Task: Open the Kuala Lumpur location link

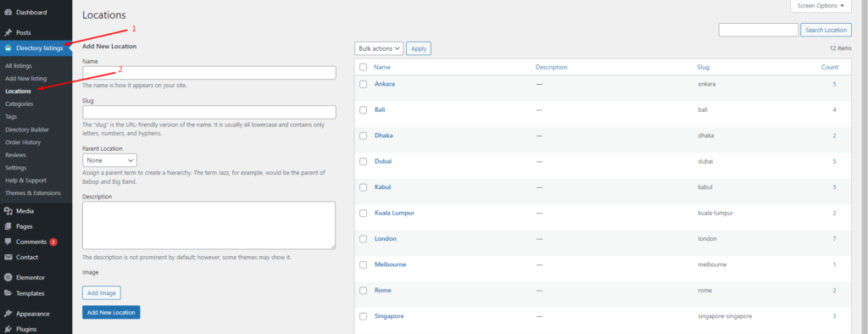Action: 394,213
